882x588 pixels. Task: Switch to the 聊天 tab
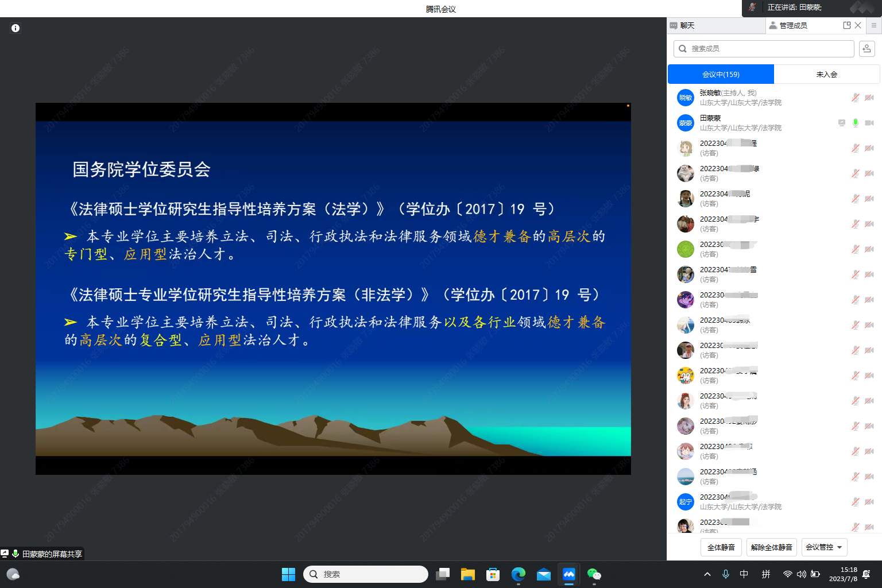687,25
